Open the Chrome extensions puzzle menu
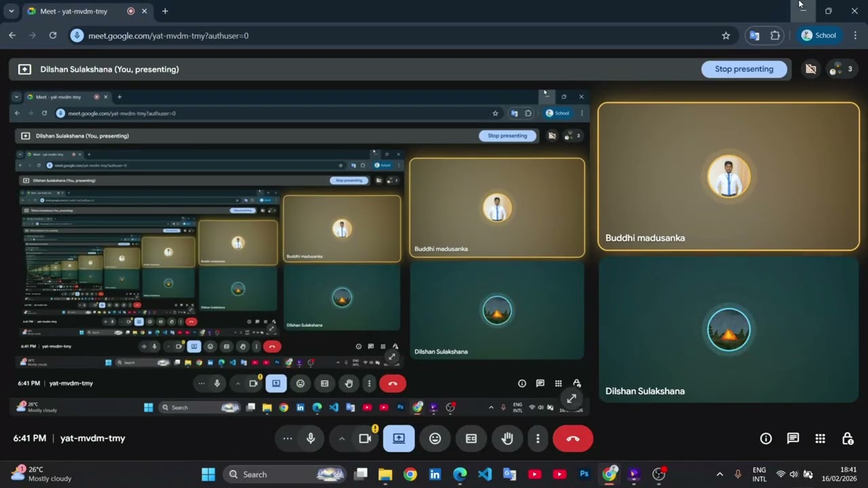Viewport: 868px width, 488px height. [x=775, y=35]
